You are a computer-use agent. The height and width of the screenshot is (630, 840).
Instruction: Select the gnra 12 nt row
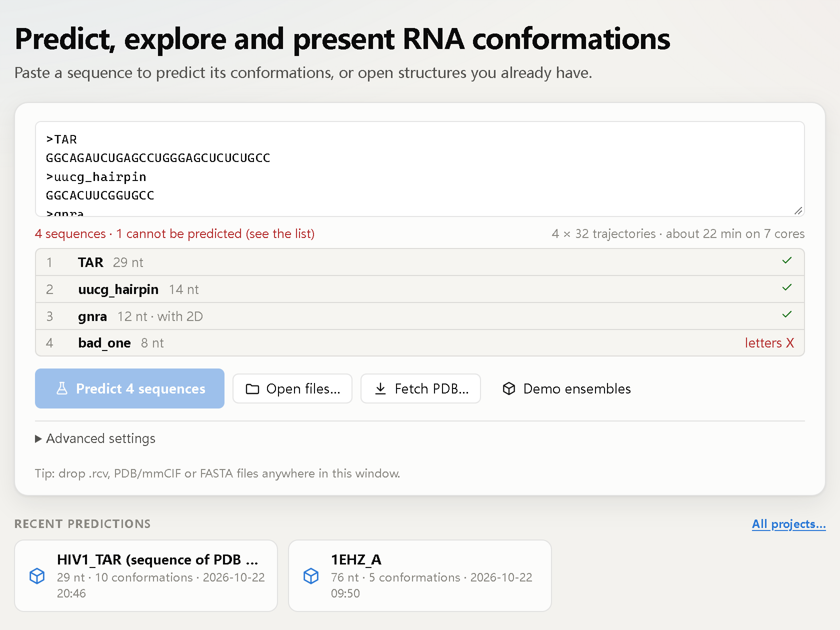420,316
